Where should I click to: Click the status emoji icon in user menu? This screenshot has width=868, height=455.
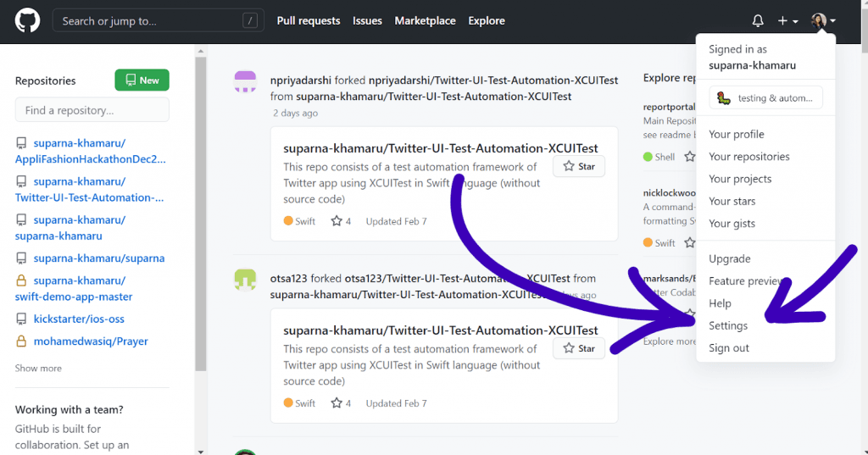coord(724,98)
